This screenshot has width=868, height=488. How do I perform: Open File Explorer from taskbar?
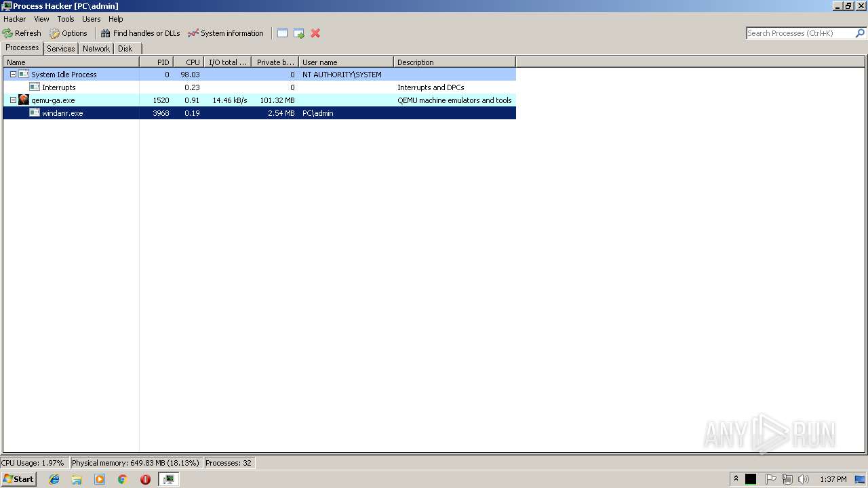[77, 479]
